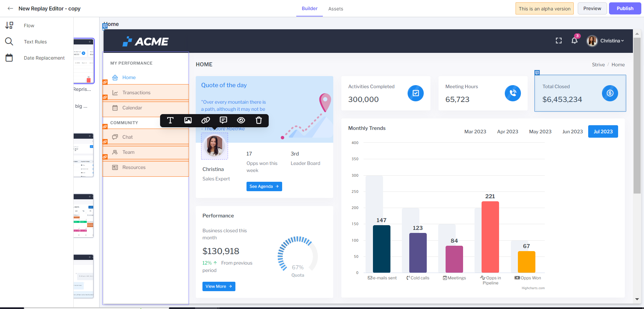
Task: Open the notification bell with badge
Action: 574,41
